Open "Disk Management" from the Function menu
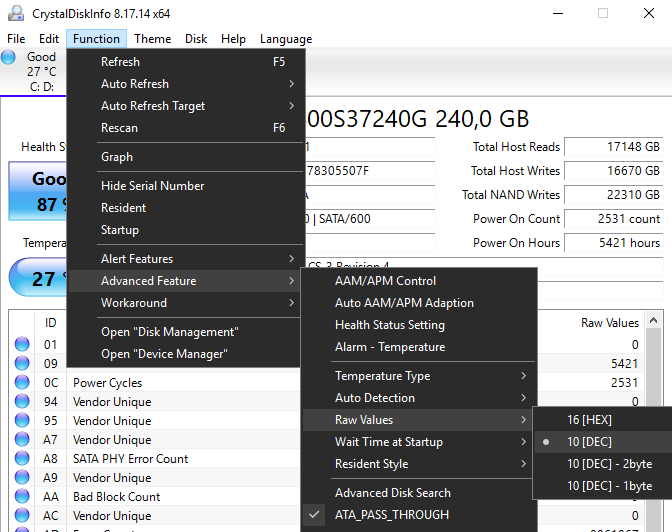 [169, 332]
